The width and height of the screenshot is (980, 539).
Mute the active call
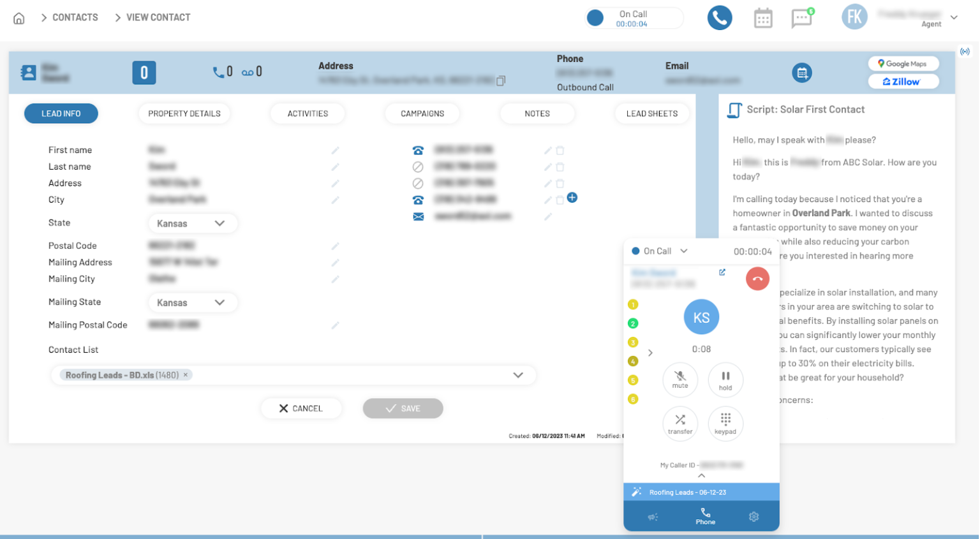tap(680, 380)
